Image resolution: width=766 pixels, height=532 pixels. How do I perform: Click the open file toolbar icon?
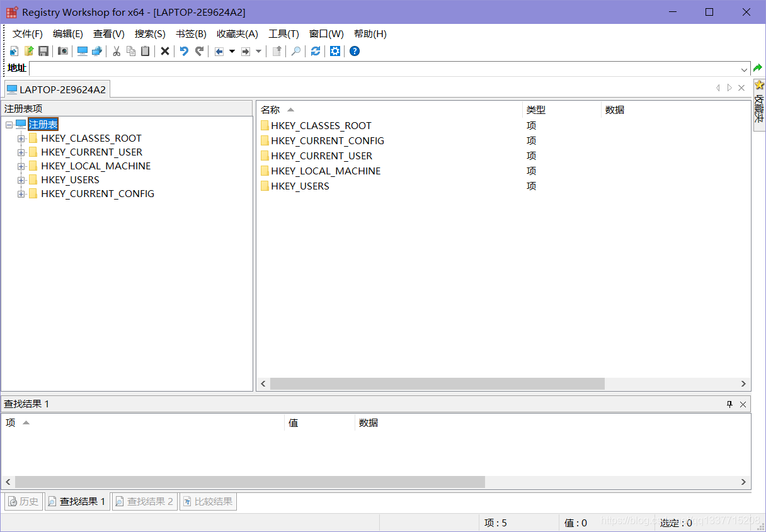pos(29,51)
